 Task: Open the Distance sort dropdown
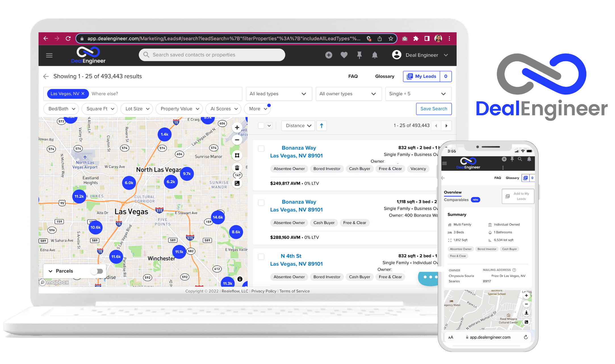pyautogui.click(x=298, y=126)
